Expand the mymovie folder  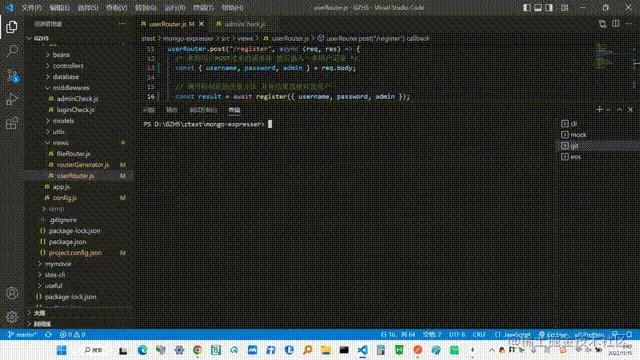tap(58, 264)
